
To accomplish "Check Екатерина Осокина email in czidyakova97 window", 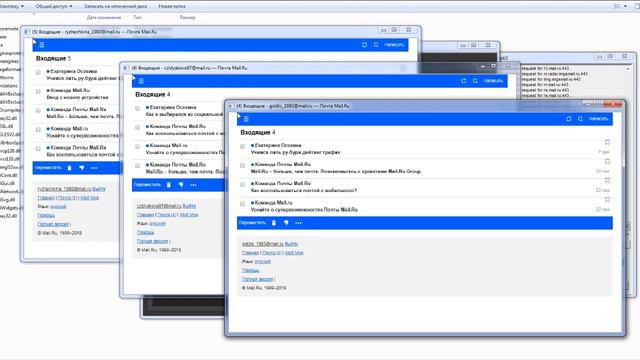I will pos(138,108).
